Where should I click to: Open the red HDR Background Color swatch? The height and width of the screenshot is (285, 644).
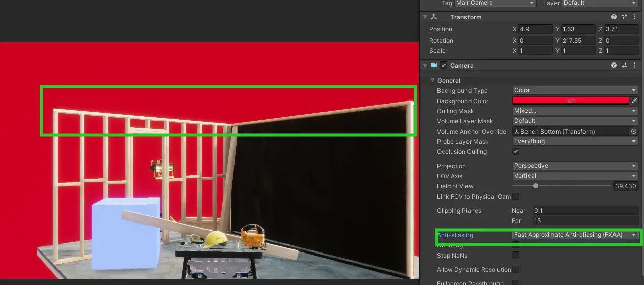(x=571, y=101)
